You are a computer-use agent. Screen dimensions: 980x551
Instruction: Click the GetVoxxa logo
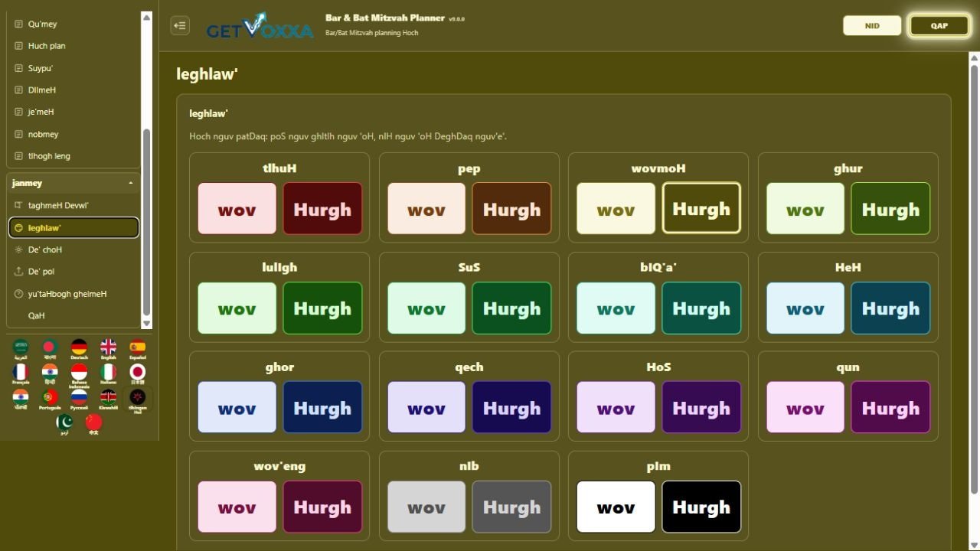(260, 26)
